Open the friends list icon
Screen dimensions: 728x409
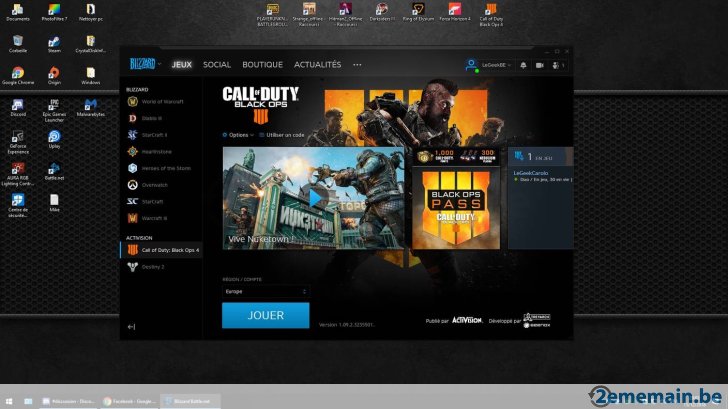[x=558, y=65]
